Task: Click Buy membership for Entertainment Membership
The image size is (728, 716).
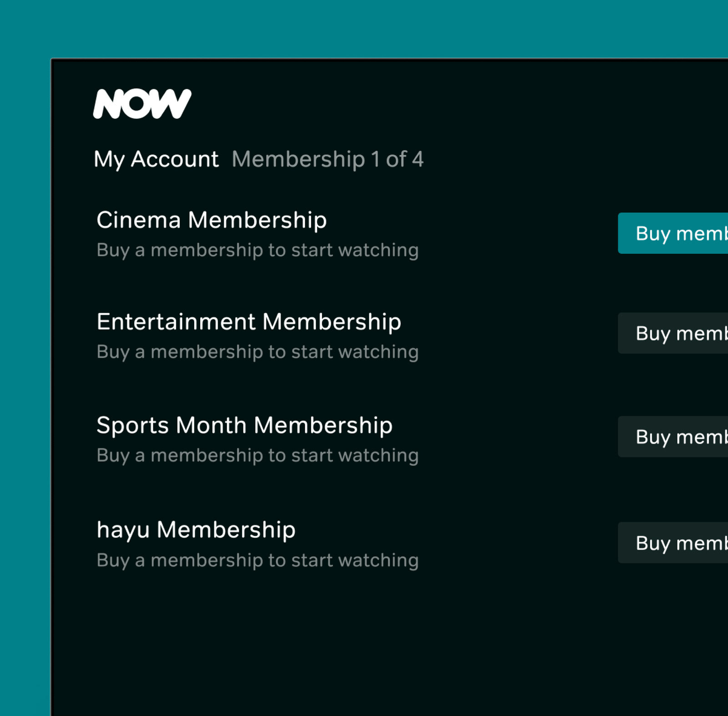Action: point(673,333)
